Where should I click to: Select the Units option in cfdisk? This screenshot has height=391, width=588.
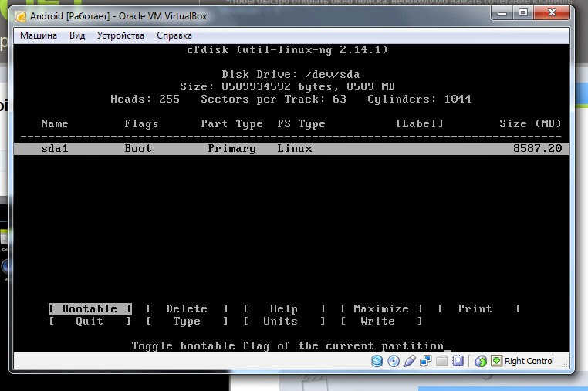click(x=284, y=322)
